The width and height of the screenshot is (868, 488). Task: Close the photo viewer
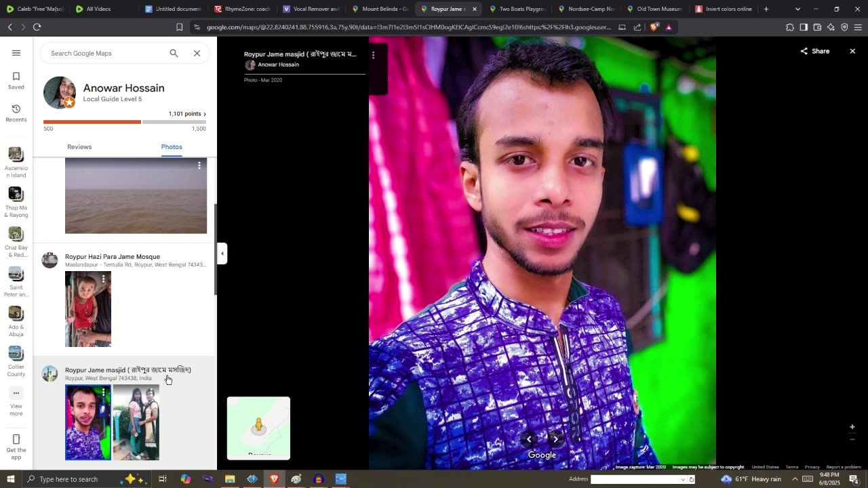click(x=852, y=51)
